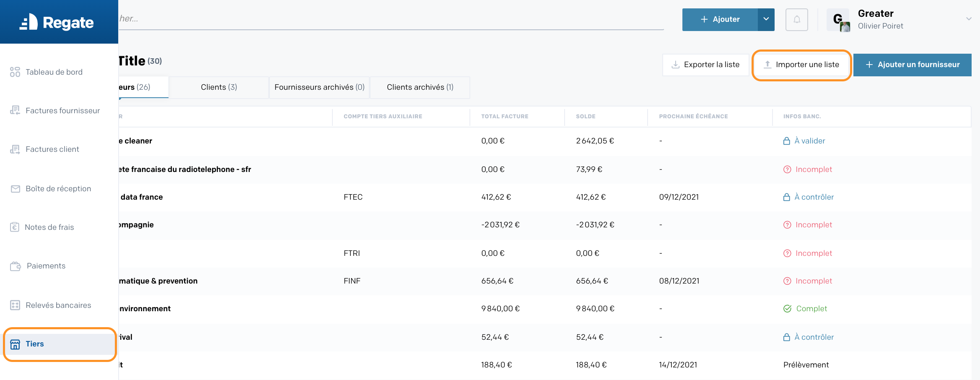Click the lock icon beside À valider
The height and width of the screenshot is (380, 980).
[x=787, y=141]
